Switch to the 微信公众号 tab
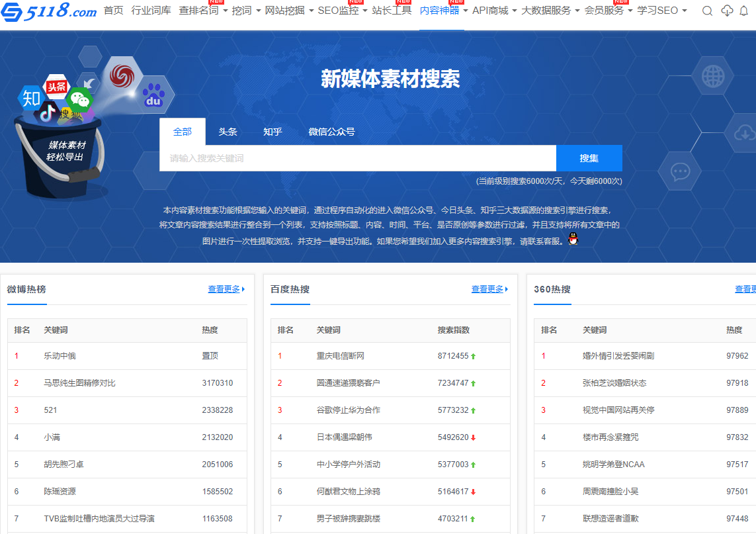 pos(332,132)
